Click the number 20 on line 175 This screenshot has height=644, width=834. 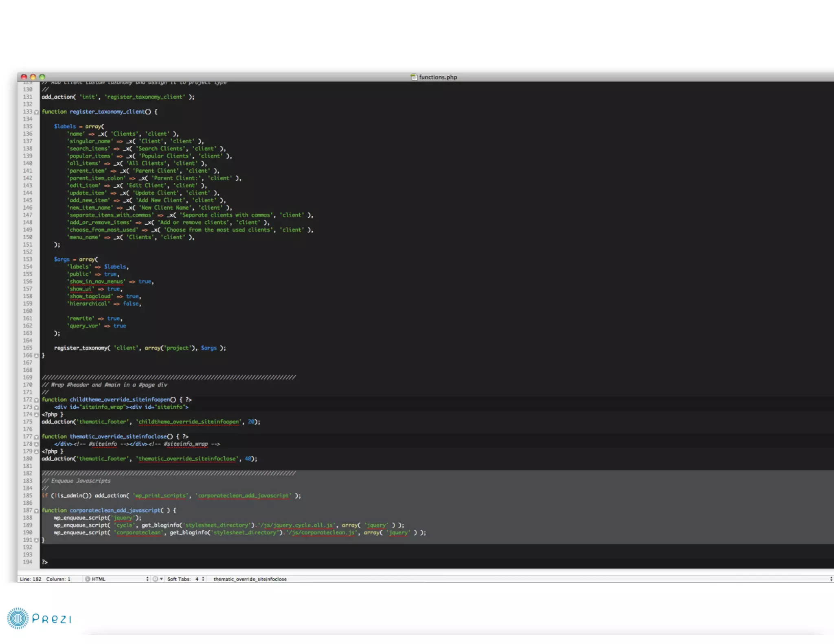click(251, 422)
